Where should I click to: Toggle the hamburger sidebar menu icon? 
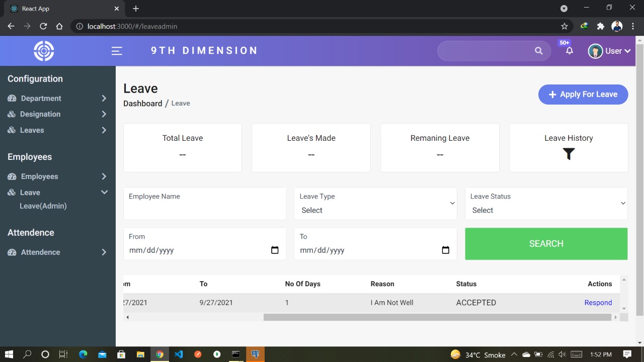click(117, 51)
